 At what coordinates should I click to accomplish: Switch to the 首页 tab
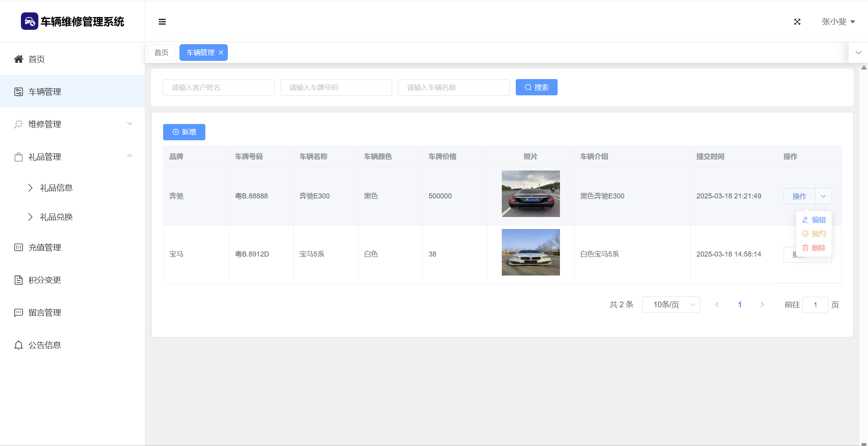coord(161,53)
